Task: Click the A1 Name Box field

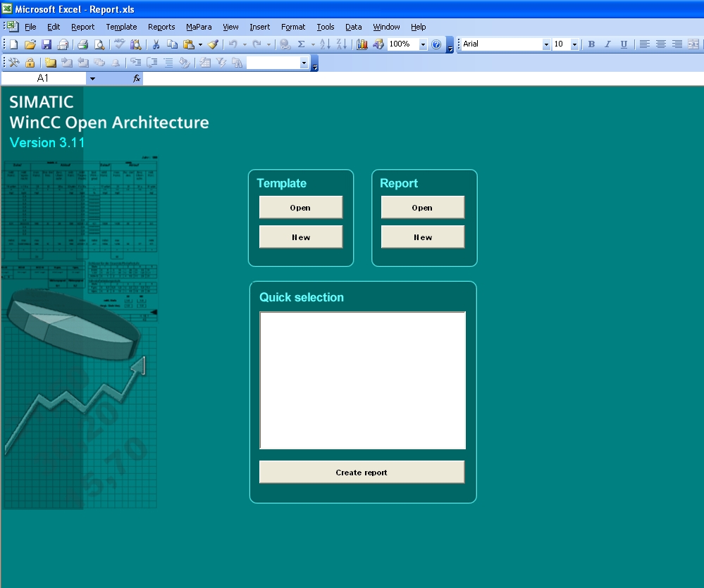Action: tap(43, 78)
